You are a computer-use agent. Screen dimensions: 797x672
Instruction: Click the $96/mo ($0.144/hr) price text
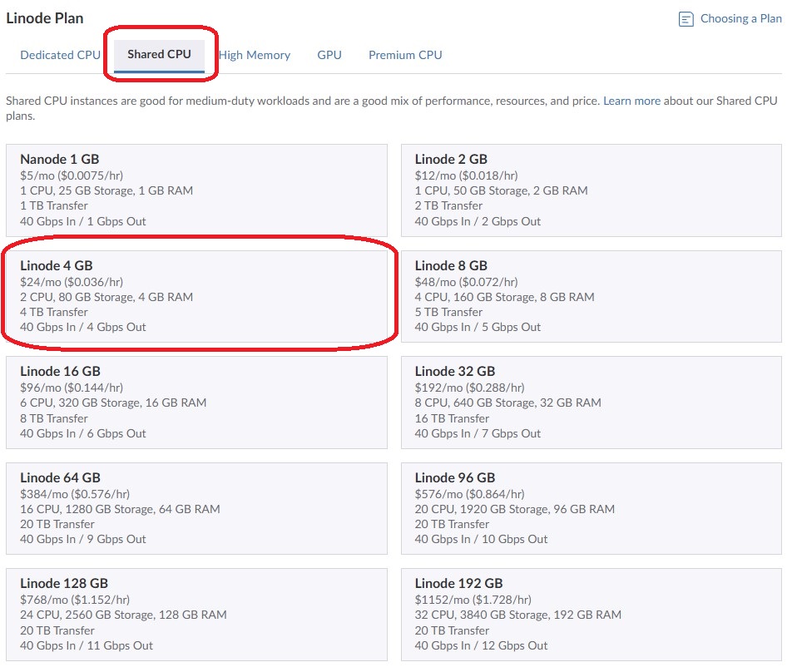tap(72, 388)
